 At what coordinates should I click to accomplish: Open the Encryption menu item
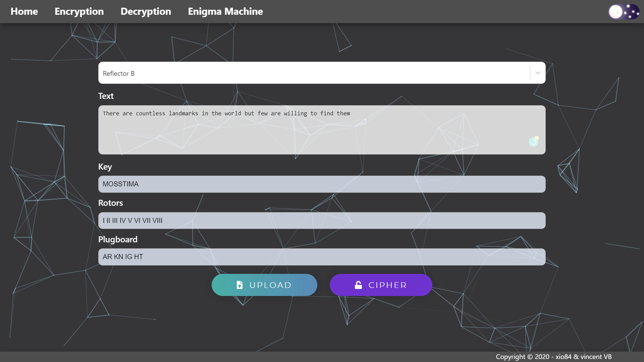pos(79,11)
